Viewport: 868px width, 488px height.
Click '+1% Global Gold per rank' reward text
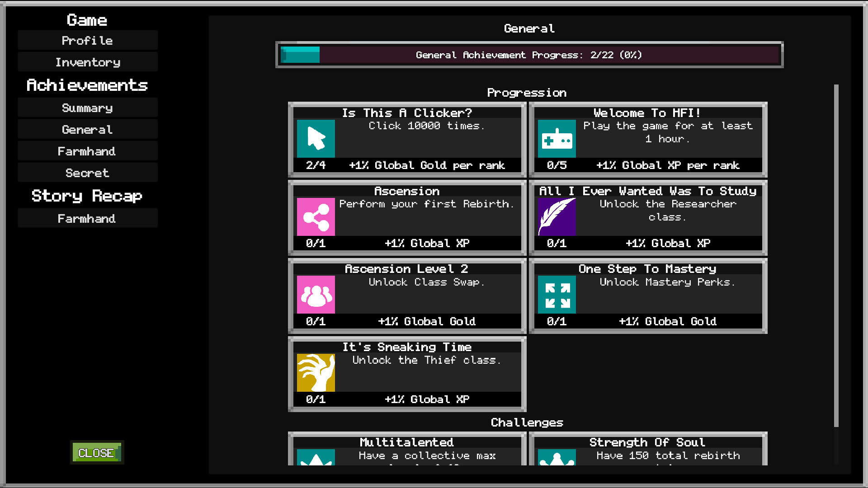(427, 165)
